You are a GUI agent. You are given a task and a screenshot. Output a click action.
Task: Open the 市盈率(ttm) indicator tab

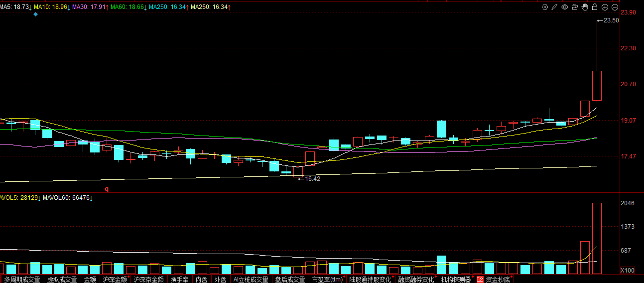pyautogui.click(x=328, y=280)
